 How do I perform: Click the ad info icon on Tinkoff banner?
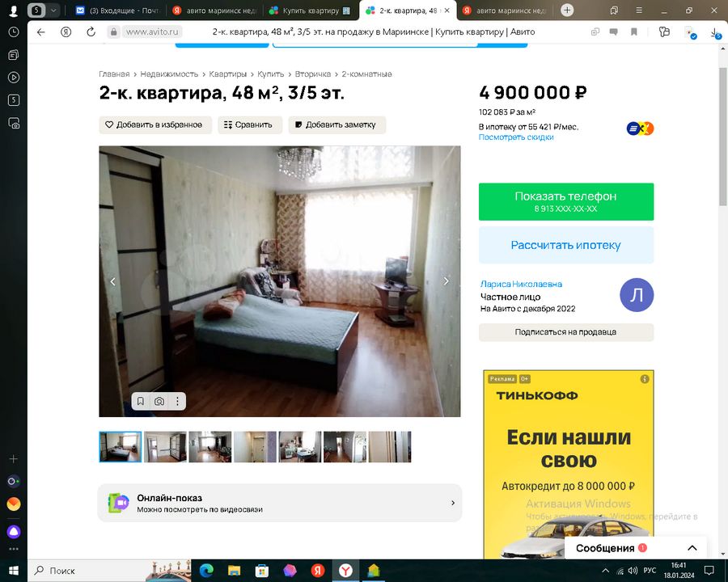(645, 378)
